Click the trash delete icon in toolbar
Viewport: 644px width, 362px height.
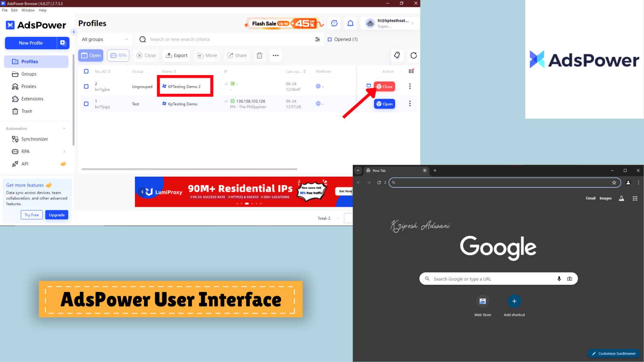[x=259, y=56]
